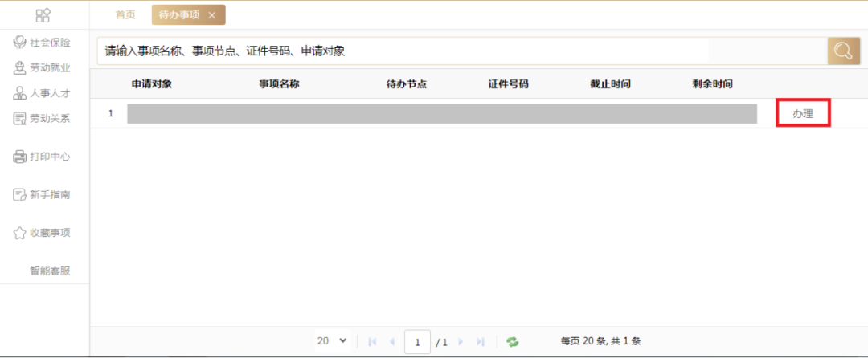This screenshot has height=358, width=868.
Task: Open 新手指南 menu item
Action: (x=50, y=194)
